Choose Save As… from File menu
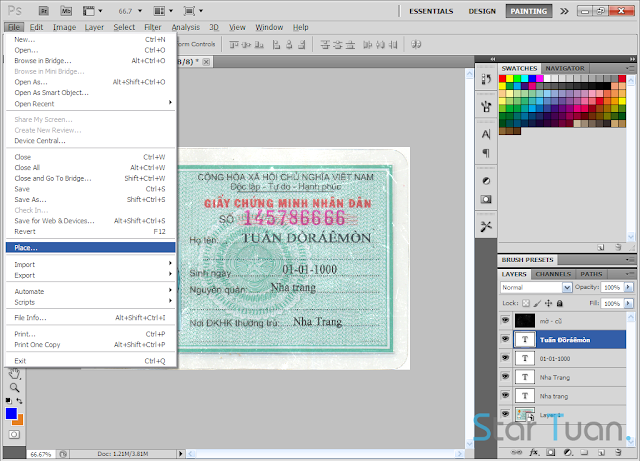 click(90, 200)
